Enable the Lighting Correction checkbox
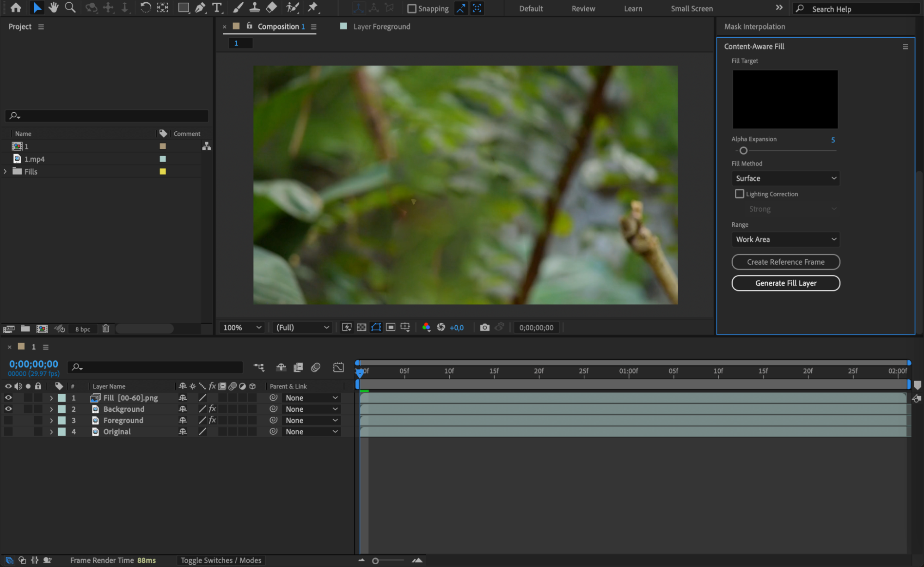 click(x=740, y=194)
